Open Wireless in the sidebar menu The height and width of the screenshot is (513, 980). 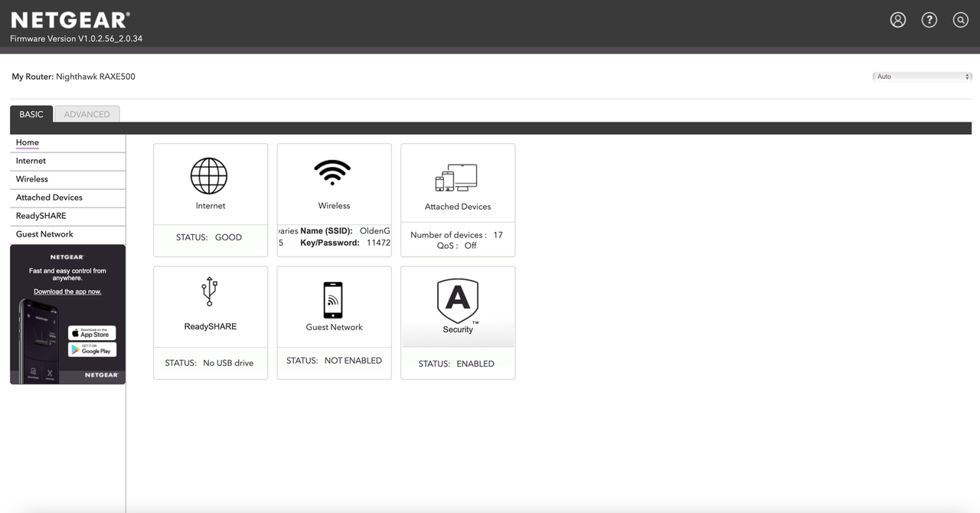tap(67, 179)
